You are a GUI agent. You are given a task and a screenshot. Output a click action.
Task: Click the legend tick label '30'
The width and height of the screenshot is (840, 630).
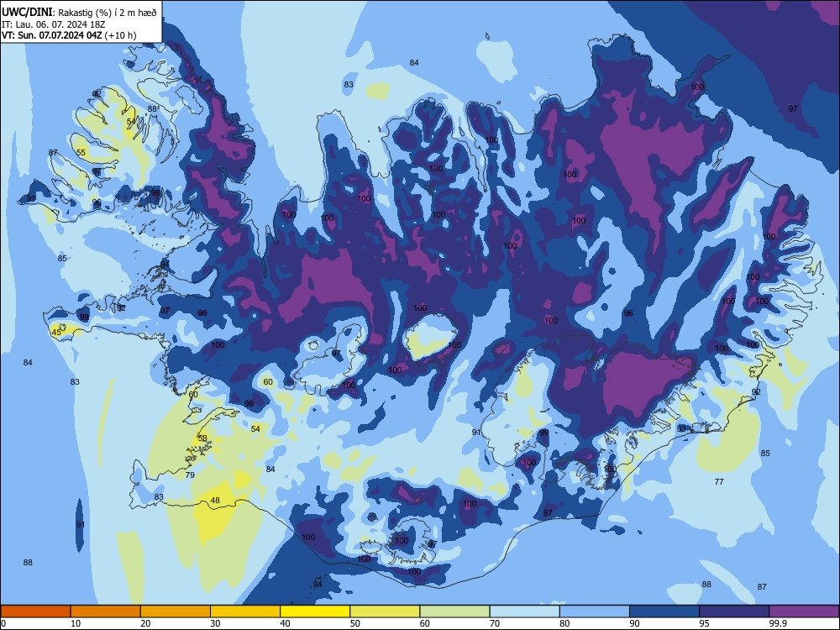pos(215,623)
